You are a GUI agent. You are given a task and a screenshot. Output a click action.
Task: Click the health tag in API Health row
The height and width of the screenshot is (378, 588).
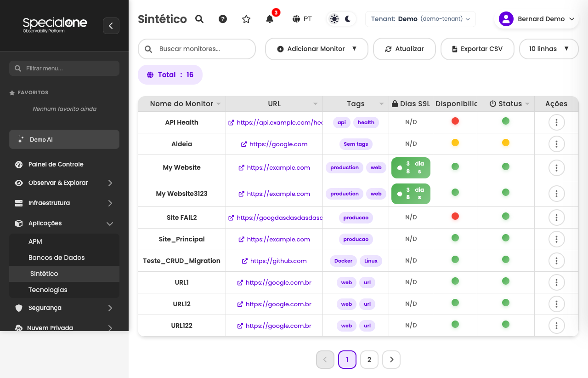(x=366, y=122)
